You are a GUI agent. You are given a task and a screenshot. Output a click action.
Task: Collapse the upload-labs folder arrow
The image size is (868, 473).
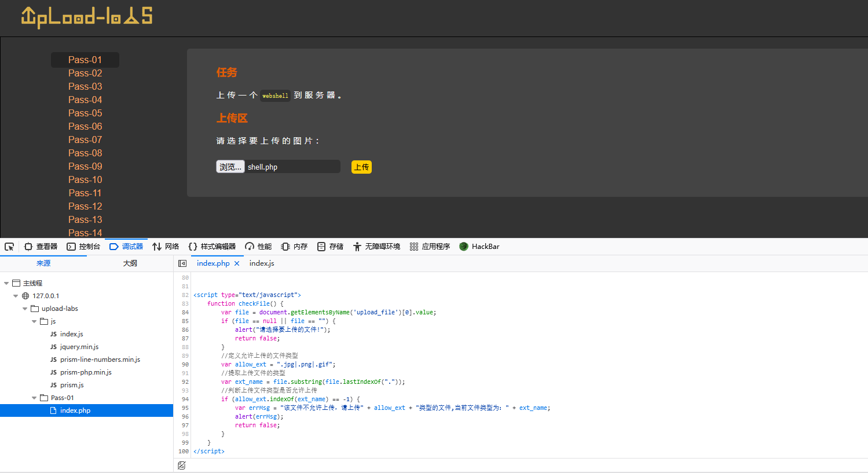pyautogui.click(x=25, y=309)
